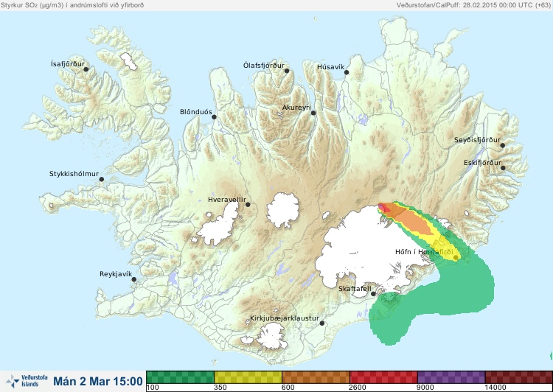
Task: Click the Reykjavík city marker dot
Action: tap(134, 279)
